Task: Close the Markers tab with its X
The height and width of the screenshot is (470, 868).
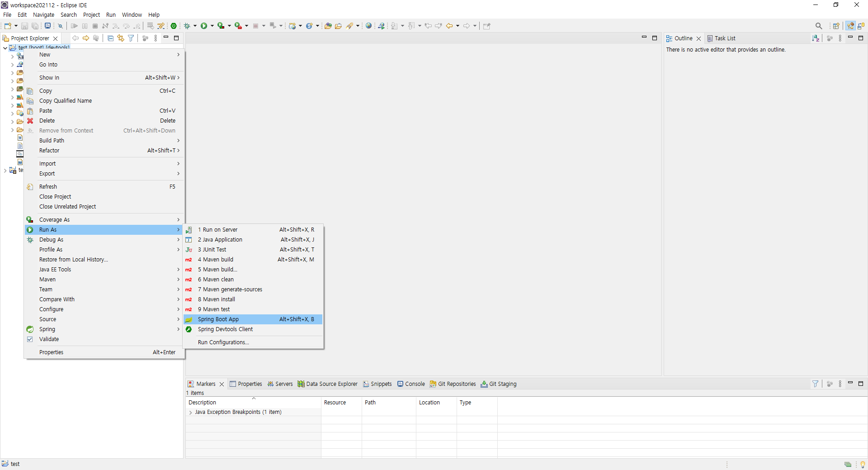Action: pyautogui.click(x=222, y=384)
